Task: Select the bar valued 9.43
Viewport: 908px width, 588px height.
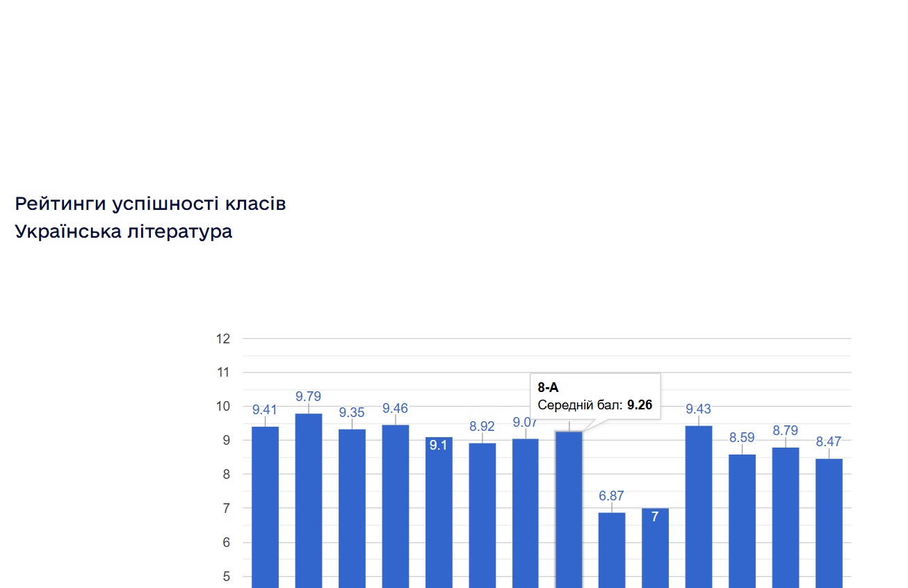Action: coord(699,507)
